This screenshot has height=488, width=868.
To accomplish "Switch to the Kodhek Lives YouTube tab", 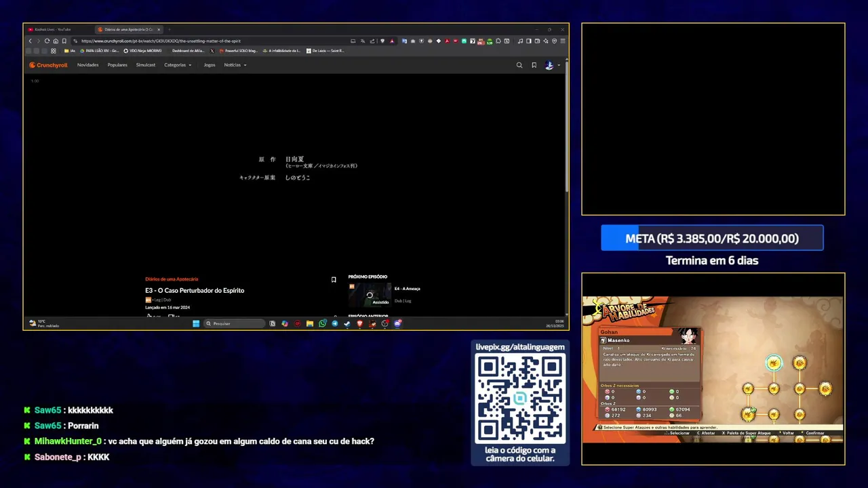I will 58,29.
